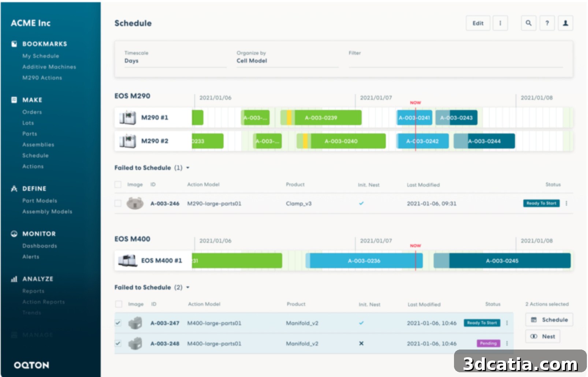Image resolution: width=588 pixels, height=377 pixels.
Task: Click Assembly Models under Define
Action: (x=47, y=212)
